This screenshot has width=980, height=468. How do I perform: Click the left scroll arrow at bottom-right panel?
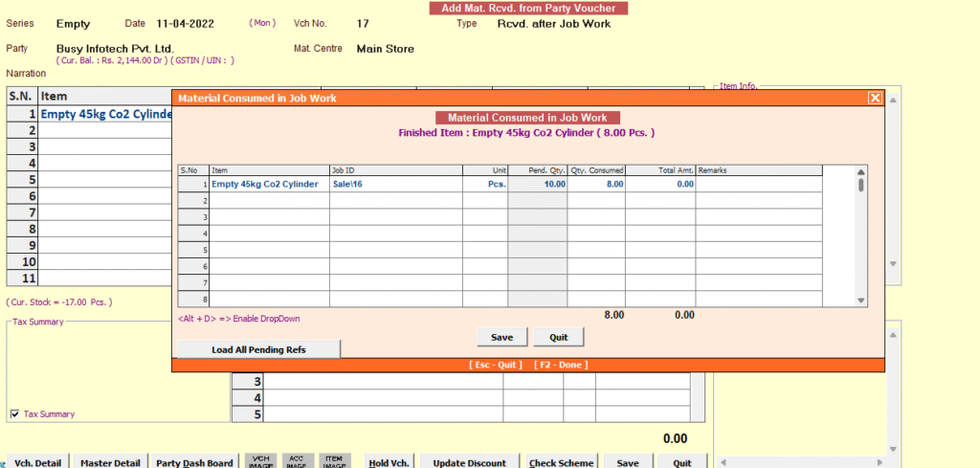[722, 461]
